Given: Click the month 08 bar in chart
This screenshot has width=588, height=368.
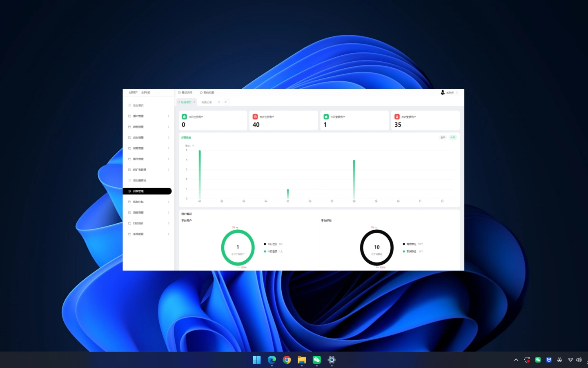Looking at the screenshot, I should tap(354, 180).
